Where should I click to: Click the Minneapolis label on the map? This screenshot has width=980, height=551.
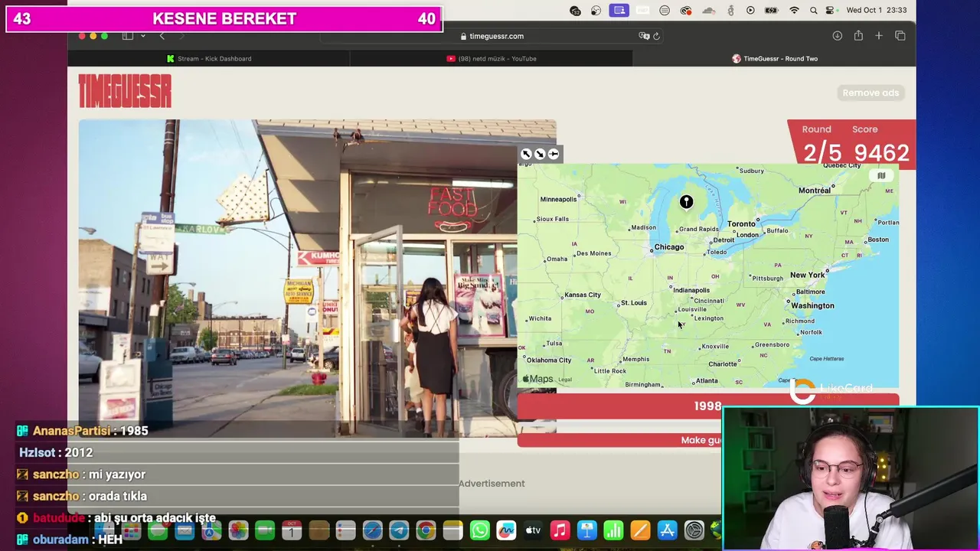[x=558, y=200]
